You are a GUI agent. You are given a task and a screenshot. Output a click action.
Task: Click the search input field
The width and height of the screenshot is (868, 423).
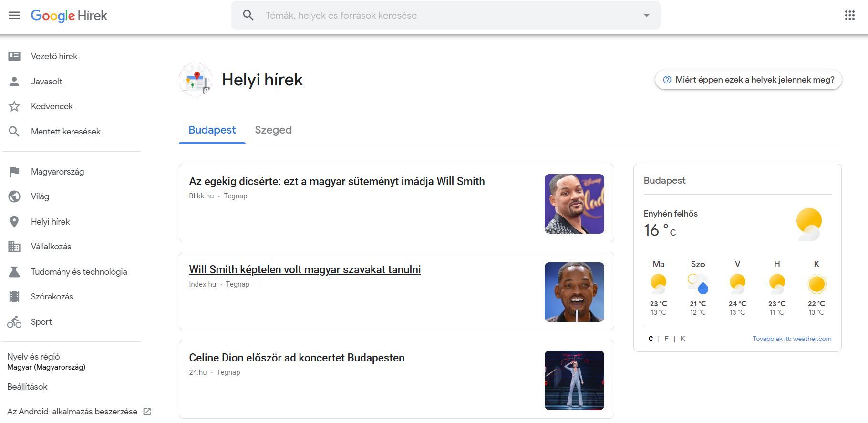pyautogui.click(x=446, y=15)
